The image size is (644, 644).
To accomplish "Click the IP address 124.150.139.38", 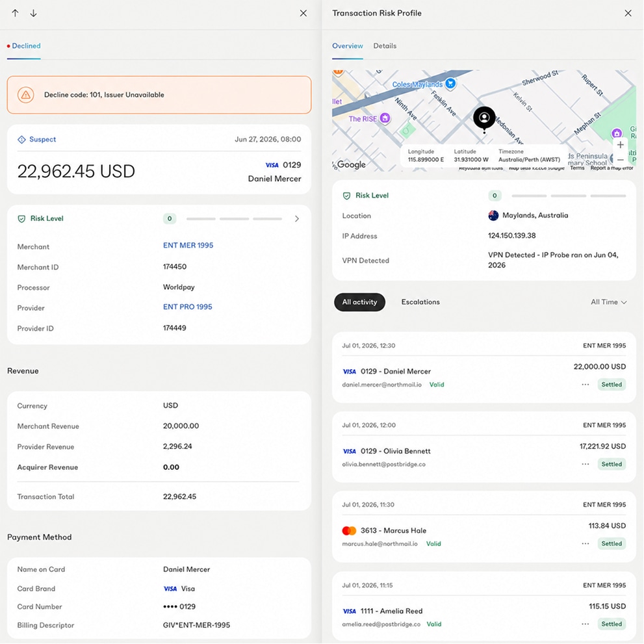I will click(x=511, y=236).
